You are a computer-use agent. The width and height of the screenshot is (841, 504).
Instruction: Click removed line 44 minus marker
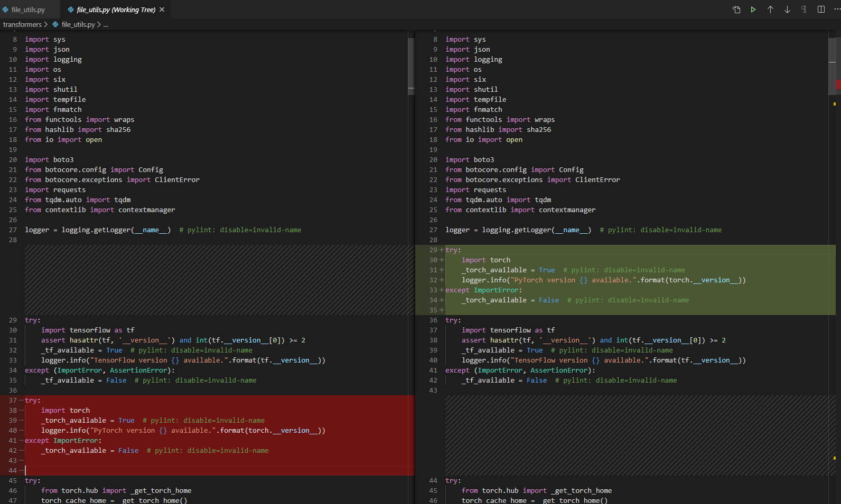click(x=21, y=471)
